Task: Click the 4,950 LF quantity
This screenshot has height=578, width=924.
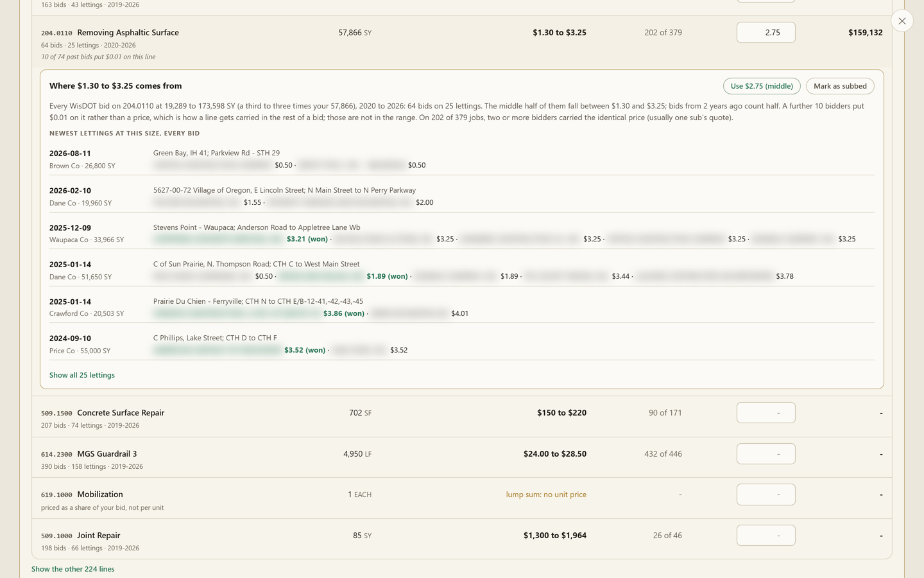Action: tap(357, 454)
